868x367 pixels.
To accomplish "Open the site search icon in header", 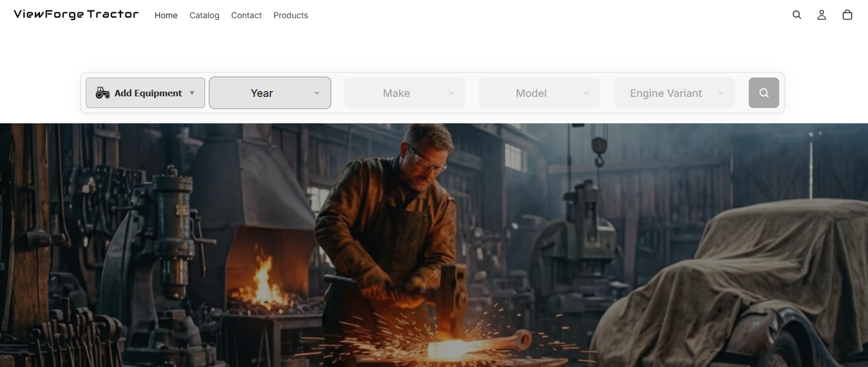I will [x=797, y=15].
